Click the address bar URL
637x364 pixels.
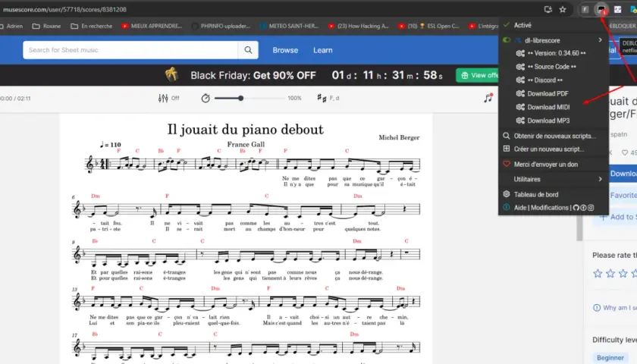(64, 9)
